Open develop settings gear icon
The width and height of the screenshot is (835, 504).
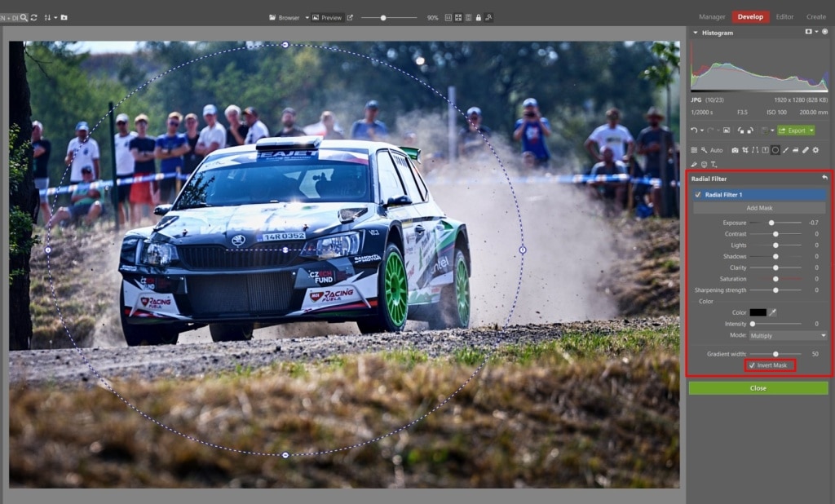[x=815, y=150]
